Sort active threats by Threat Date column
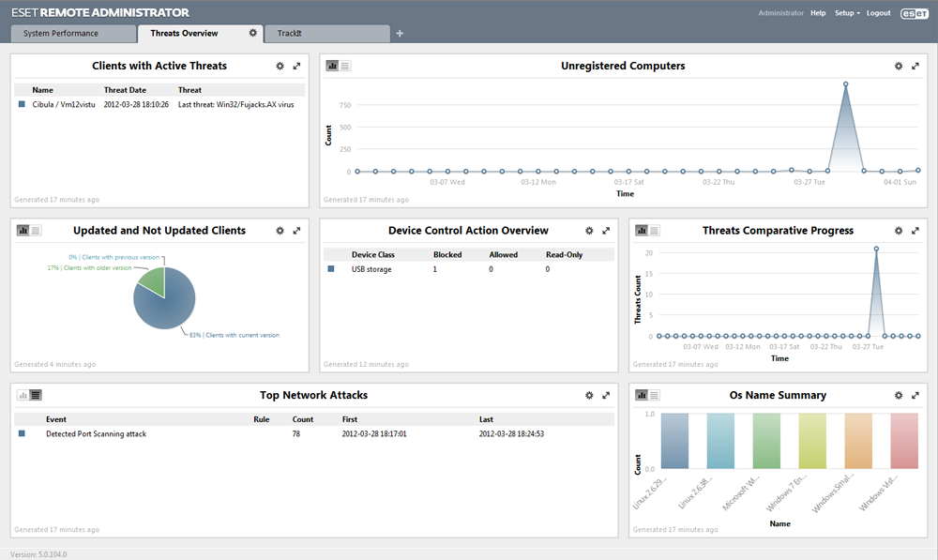The height and width of the screenshot is (560, 938). [x=125, y=90]
